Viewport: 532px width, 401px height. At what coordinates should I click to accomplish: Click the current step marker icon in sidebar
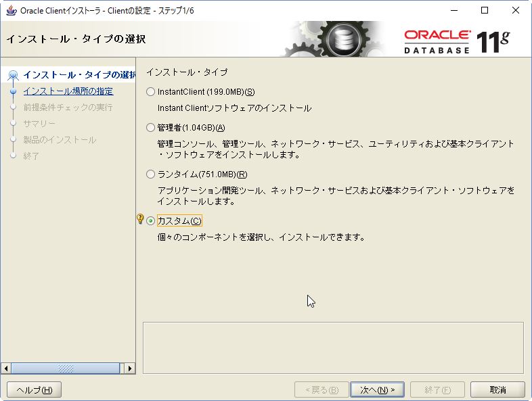click(14, 75)
